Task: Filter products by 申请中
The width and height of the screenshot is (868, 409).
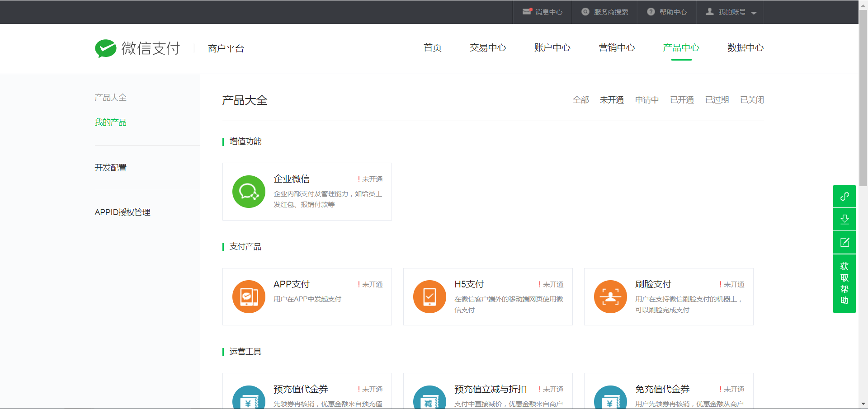Action: (647, 100)
